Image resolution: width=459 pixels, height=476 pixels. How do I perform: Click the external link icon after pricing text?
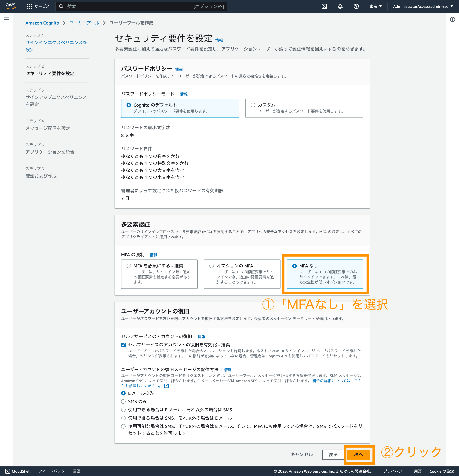pos(167,386)
